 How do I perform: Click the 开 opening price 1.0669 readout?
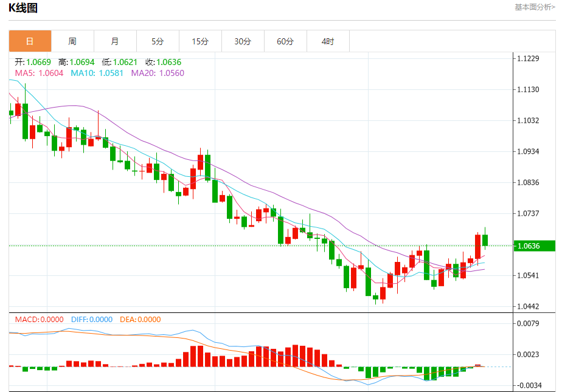[x=33, y=62]
